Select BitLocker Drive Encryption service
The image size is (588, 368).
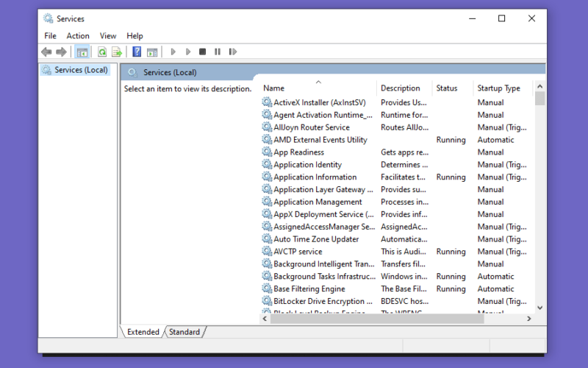[x=323, y=301]
